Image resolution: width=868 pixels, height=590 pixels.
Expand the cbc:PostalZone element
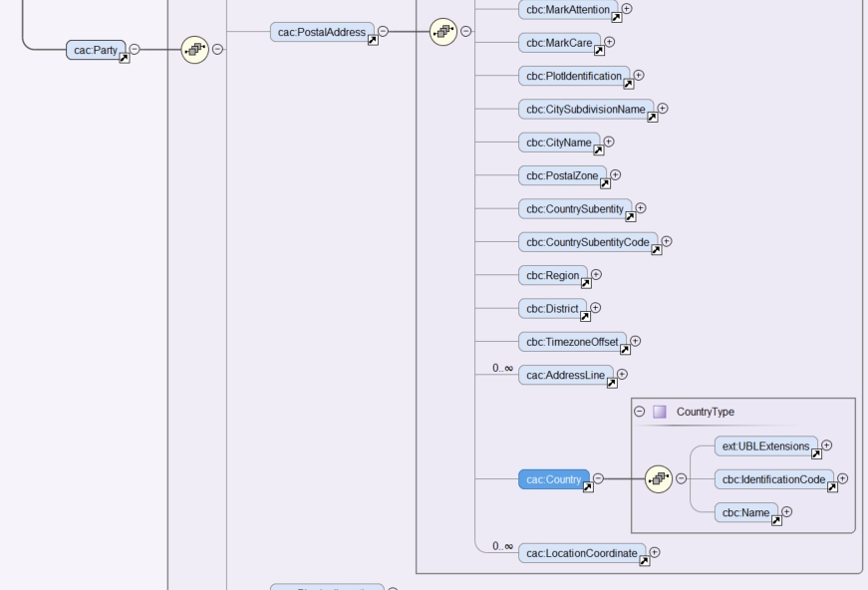(615, 175)
